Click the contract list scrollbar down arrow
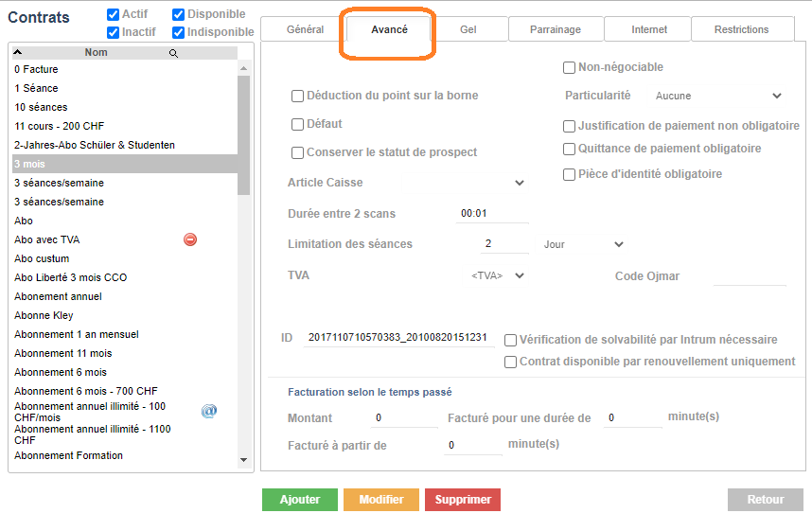 coord(244,460)
